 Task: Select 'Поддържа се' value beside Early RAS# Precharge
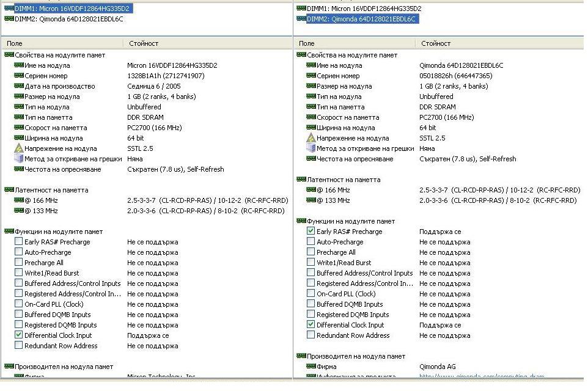(x=440, y=232)
